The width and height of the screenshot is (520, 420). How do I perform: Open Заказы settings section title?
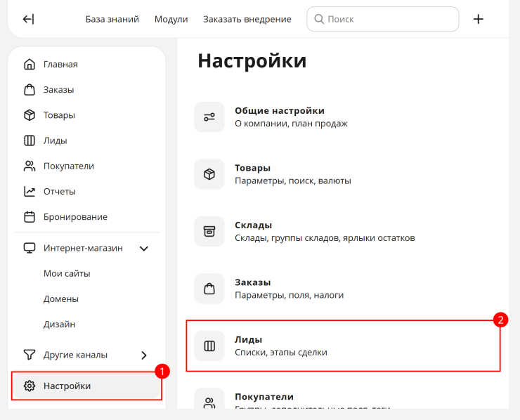pyautogui.click(x=253, y=282)
